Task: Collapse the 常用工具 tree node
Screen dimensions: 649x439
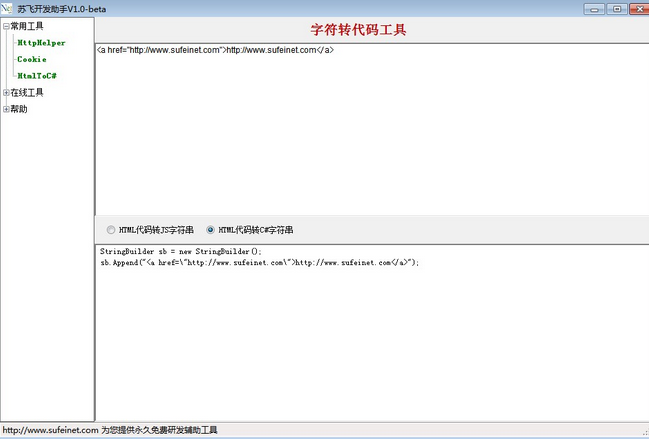Action: coord(6,26)
